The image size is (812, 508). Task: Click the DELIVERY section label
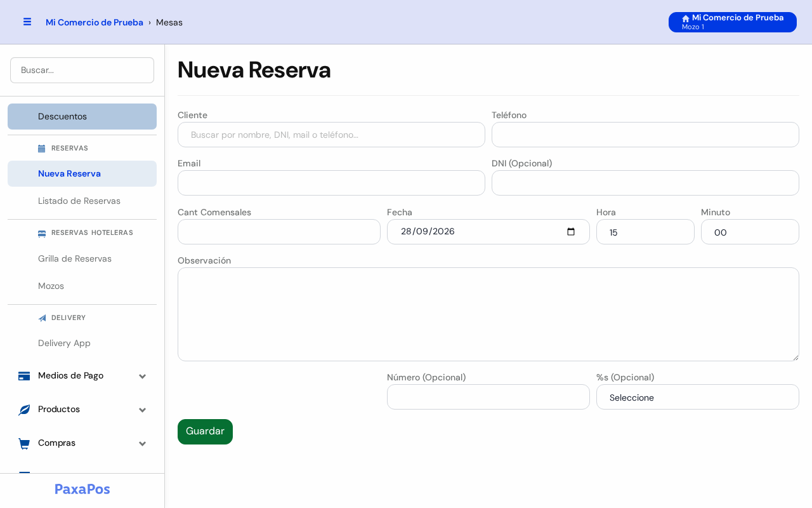click(x=69, y=318)
